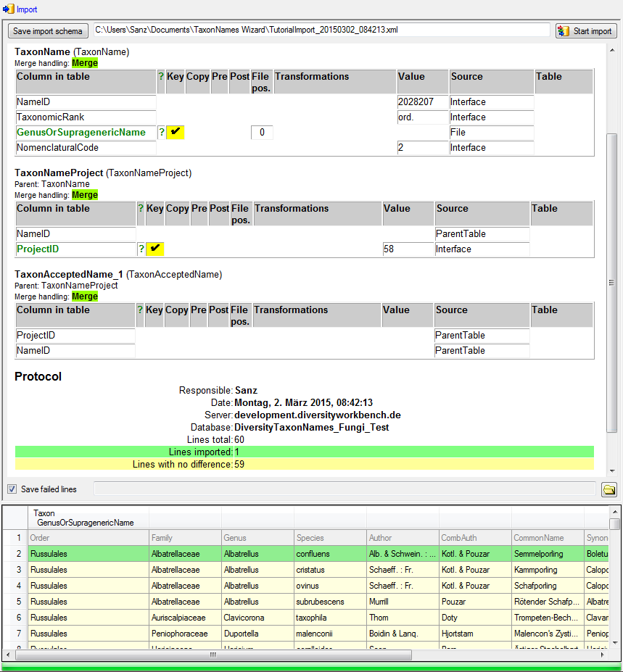The image size is (623, 672).
Task: Click the green Lines imported bar
Action: coord(304,452)
